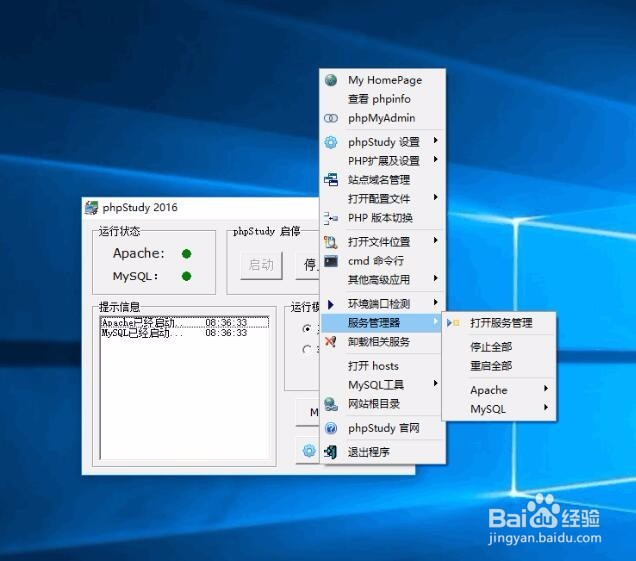This screenshot has width=636, height=561.
Task: Open phpMyAdmin from the menu
Action: [x=383, y=118]
